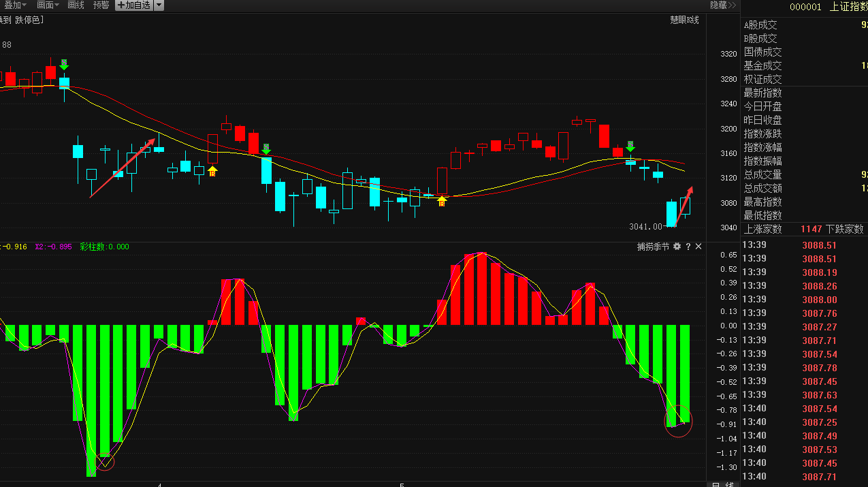Screen dimensions: 868x487
Task: Select tick price 3088.26
Action: point(820,286)
